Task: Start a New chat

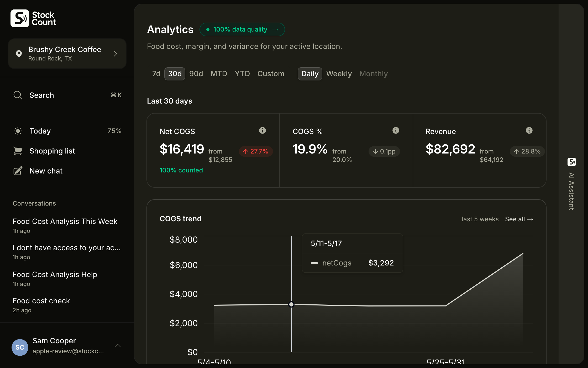Action: pos(67,171)
